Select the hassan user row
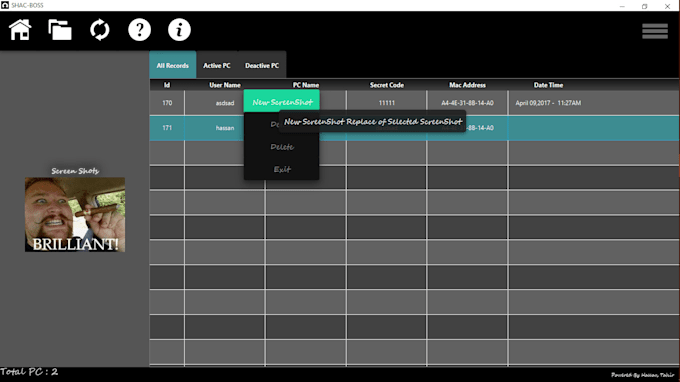The height and width of the screenshot is (382, 680). tap(414, 128)
